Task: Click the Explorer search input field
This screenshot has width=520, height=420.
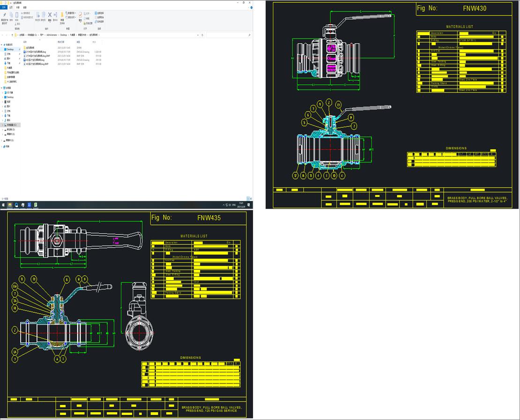Action: (x=228, y=35)
